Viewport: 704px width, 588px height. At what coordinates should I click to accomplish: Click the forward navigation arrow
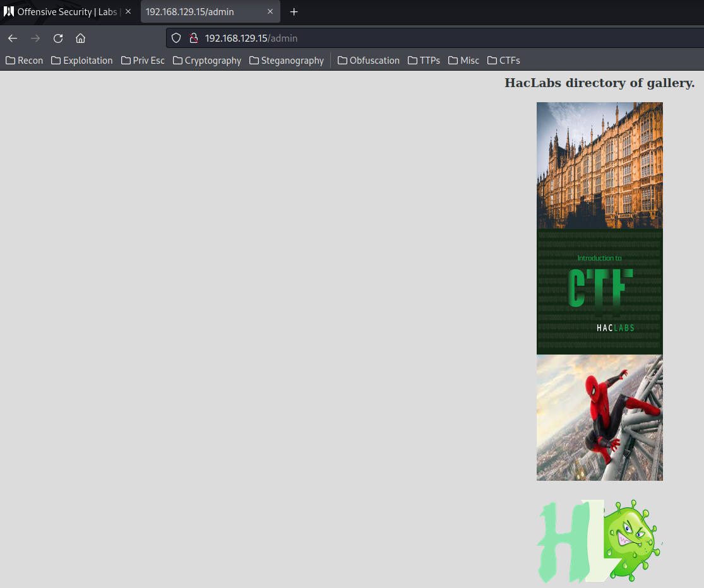click(x=35, y=38)
